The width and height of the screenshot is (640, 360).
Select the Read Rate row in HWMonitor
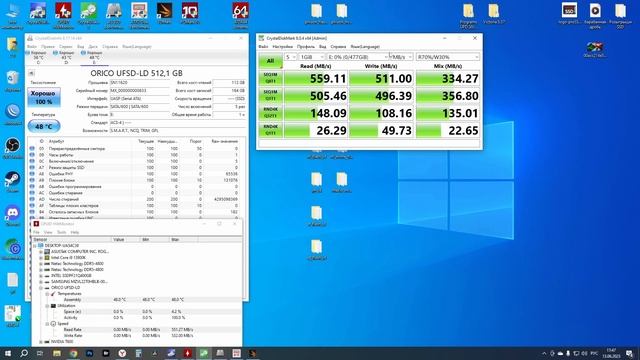[x=136, y=329]
